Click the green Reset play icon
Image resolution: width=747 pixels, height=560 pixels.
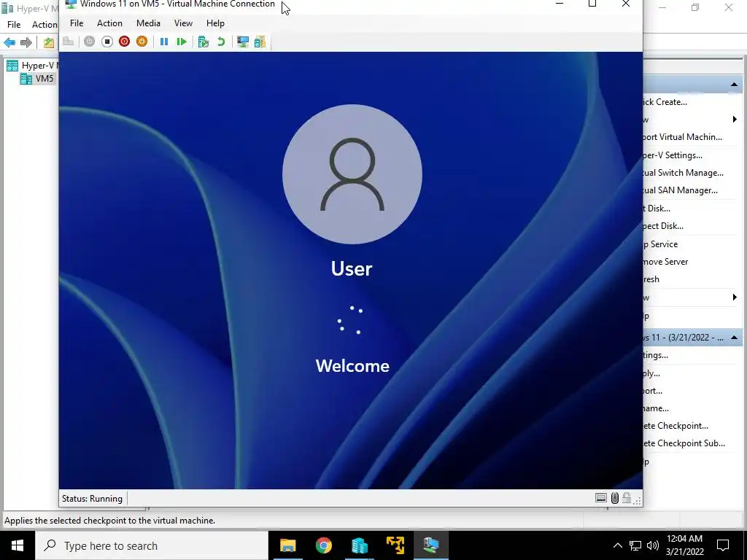coord(182,42)
